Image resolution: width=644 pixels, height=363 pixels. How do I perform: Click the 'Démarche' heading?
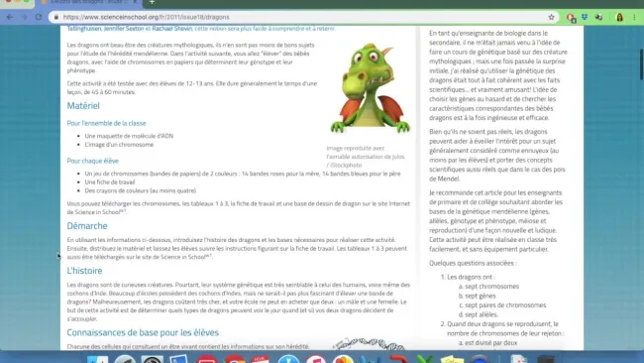[87, 226]
